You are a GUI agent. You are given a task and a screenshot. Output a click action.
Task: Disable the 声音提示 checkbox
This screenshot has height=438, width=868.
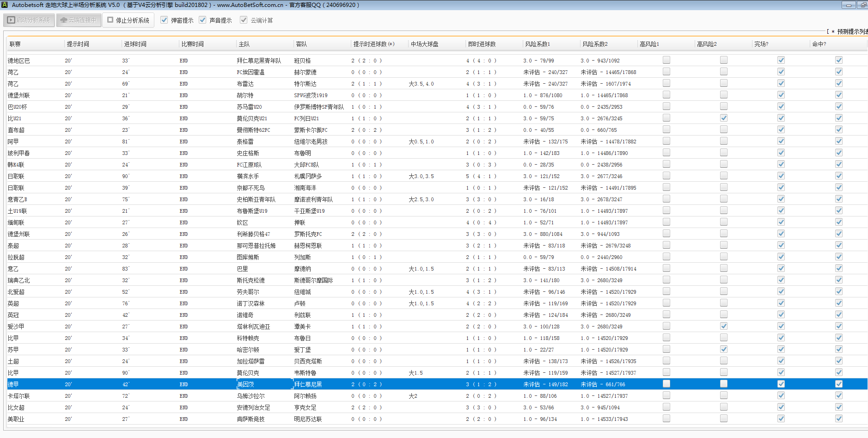[x=202, y=20]
